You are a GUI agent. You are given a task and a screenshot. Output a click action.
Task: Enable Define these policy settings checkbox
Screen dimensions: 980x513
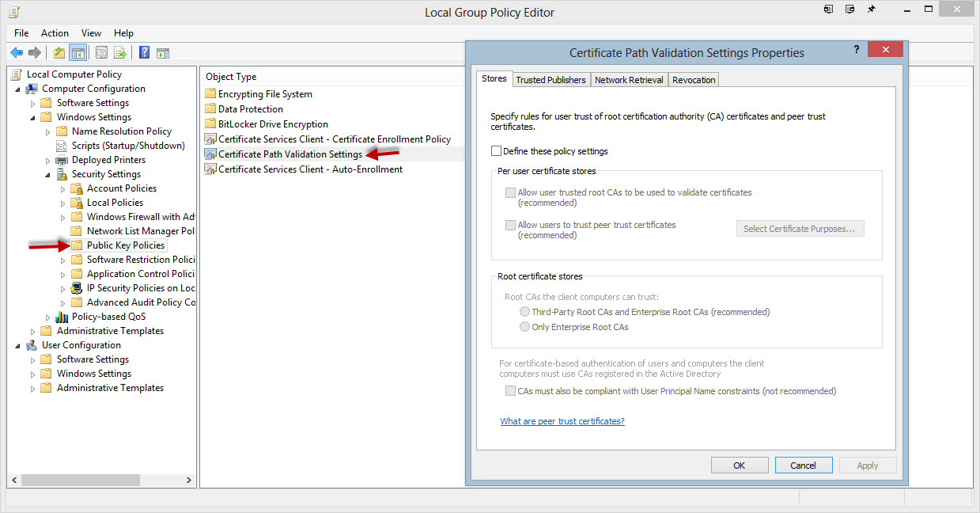496,151
